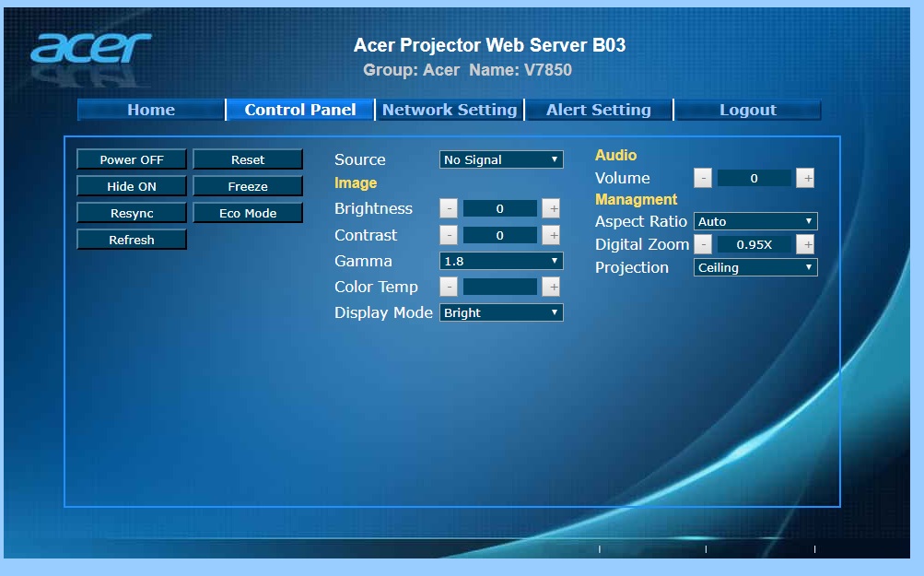Click the Resync button
Viewport: 924px width, 576px height.
[132, 213]
